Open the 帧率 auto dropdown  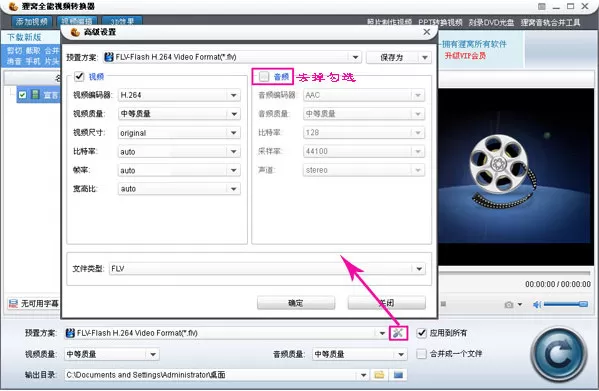point(179,170)
